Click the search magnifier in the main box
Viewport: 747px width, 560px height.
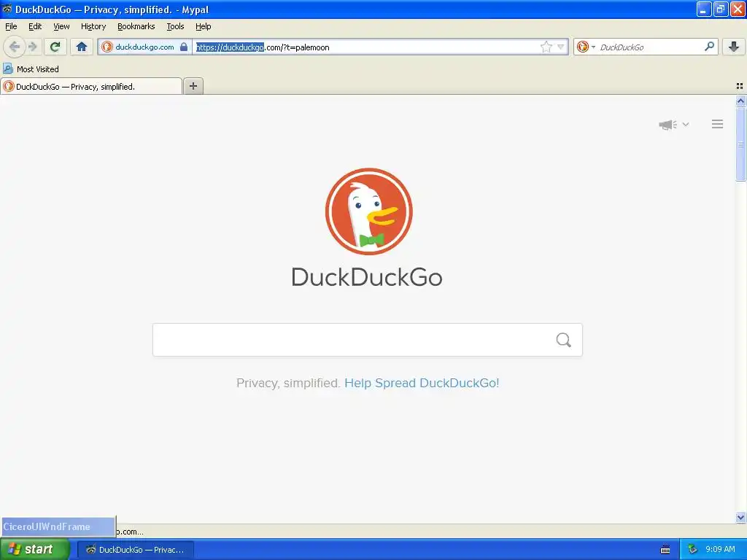pyautogui.click(x=564, y=340)
